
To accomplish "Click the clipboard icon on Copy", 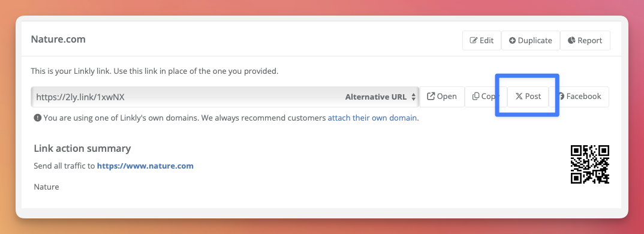I will point(476,96).
